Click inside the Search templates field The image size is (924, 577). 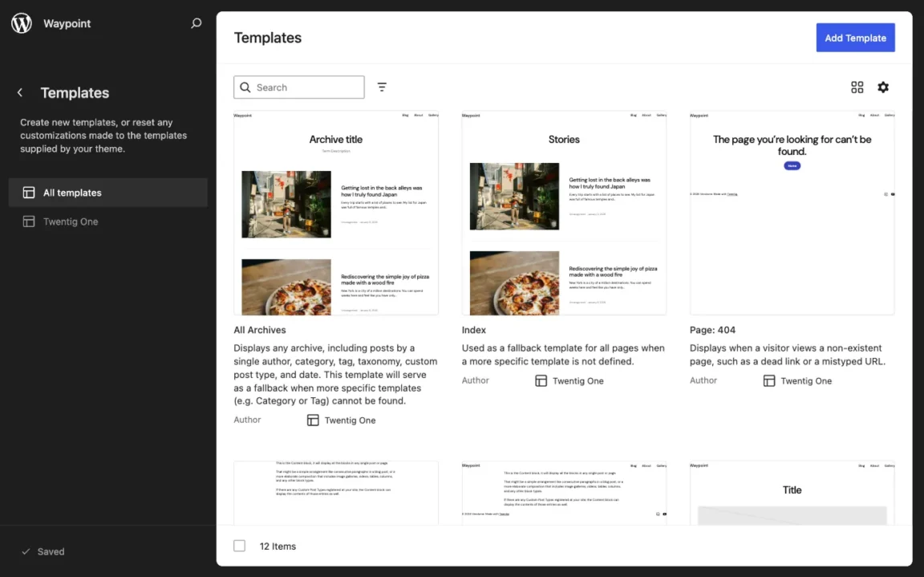[x=305, y=87]
